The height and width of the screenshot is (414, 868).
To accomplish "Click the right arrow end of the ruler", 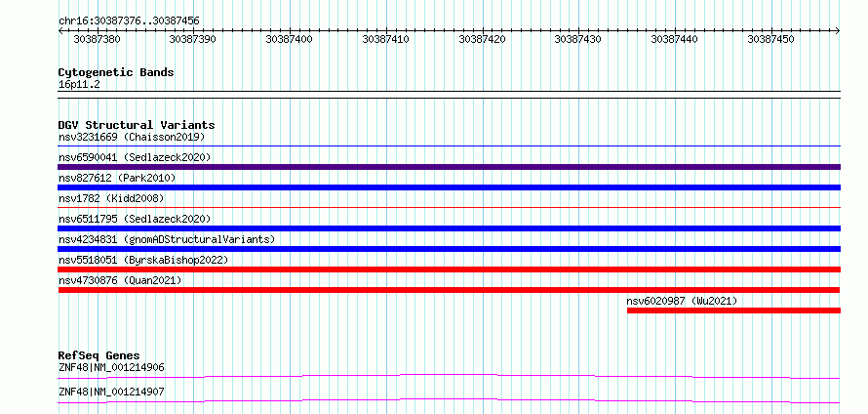I will click(x=838, y=31).
